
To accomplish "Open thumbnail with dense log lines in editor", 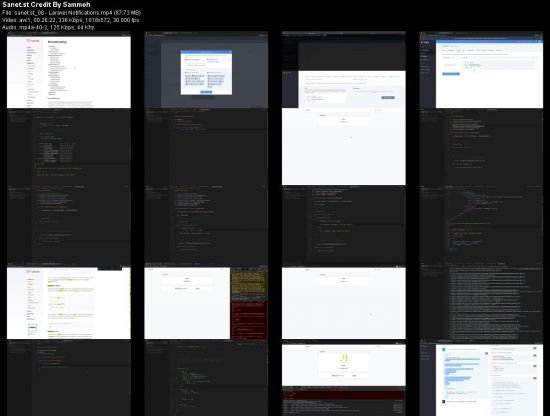I will tap(481, 301).
